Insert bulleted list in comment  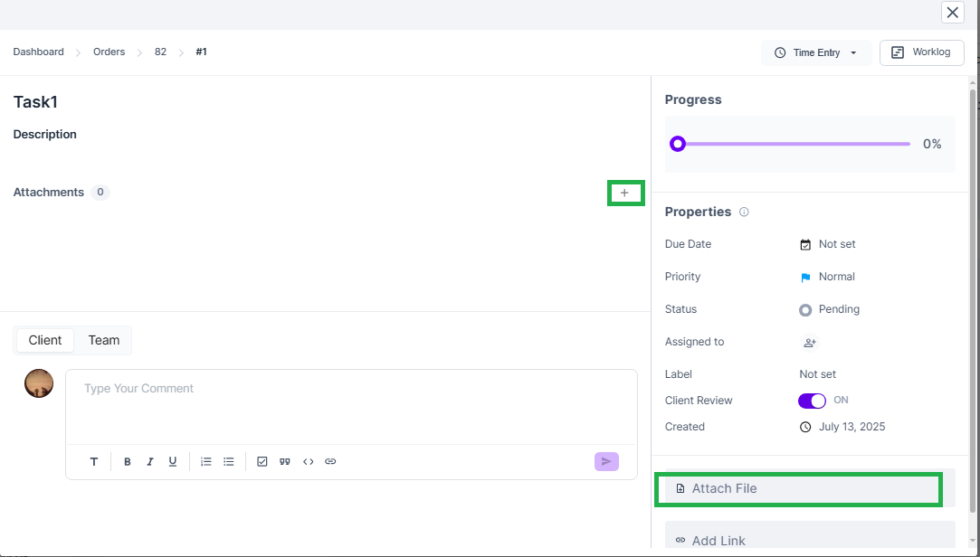[229, 461]
